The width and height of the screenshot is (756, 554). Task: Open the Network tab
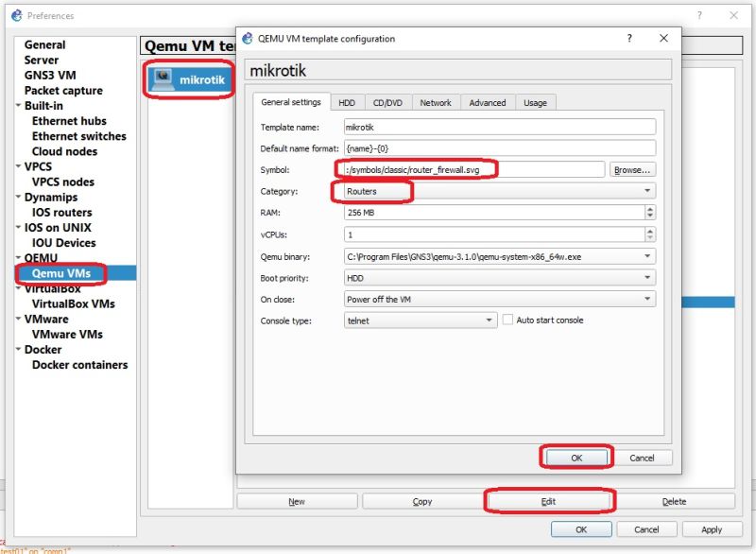pyautogui.click(x=436, y=103)
